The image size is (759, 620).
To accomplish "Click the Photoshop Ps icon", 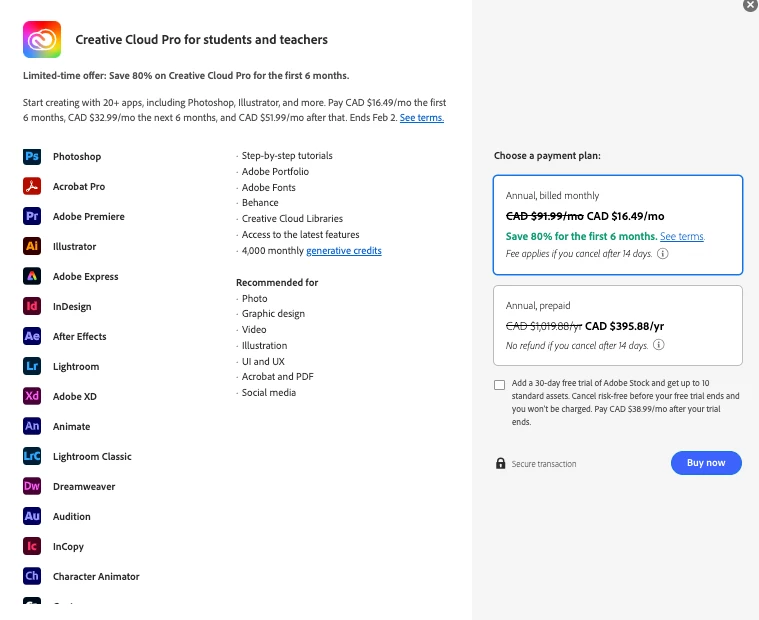I will click(32, 156).
